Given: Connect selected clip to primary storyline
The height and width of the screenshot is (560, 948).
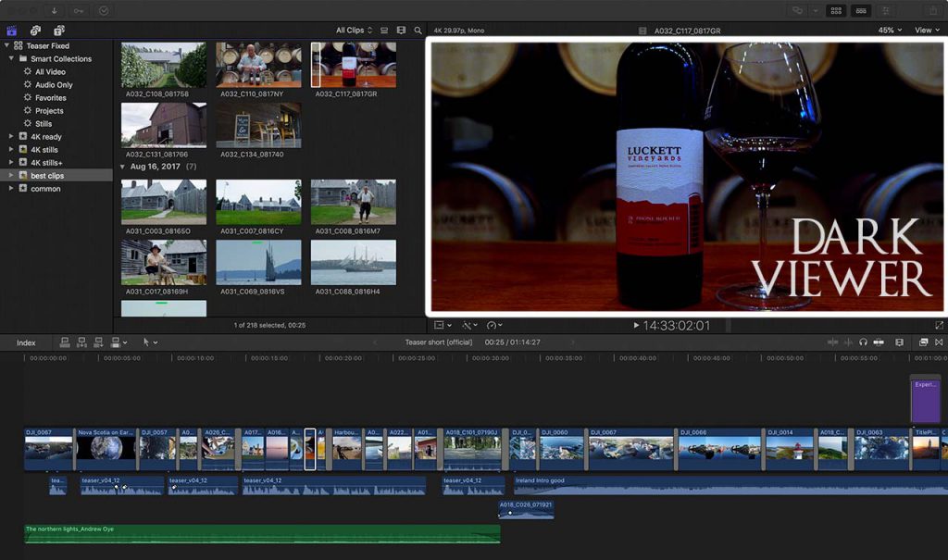Looking at the screenshot, I should [x=65, y=342].
